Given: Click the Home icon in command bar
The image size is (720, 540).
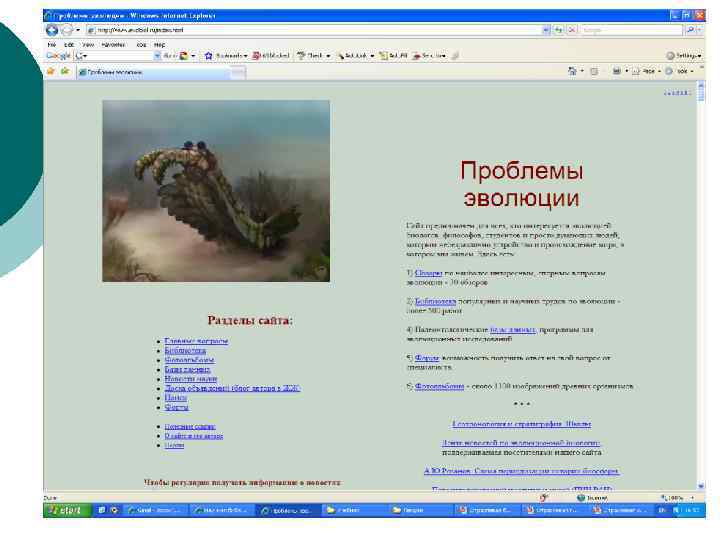Looking at the screenshot, I should click(x=572, y=72).
